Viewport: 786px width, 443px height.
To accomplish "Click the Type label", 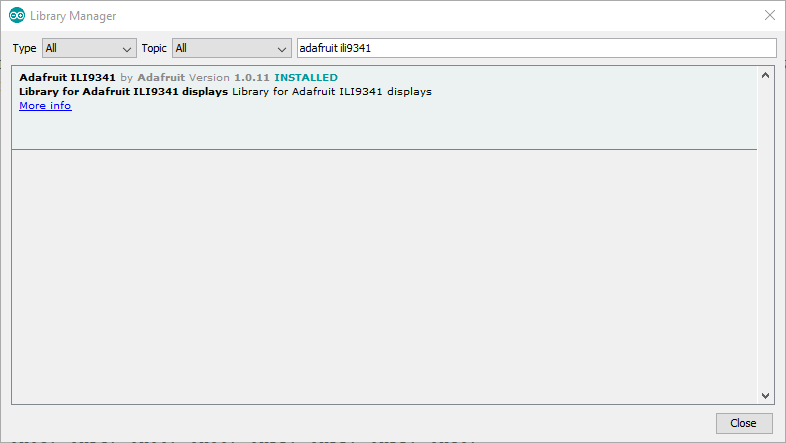I will 24,48.
